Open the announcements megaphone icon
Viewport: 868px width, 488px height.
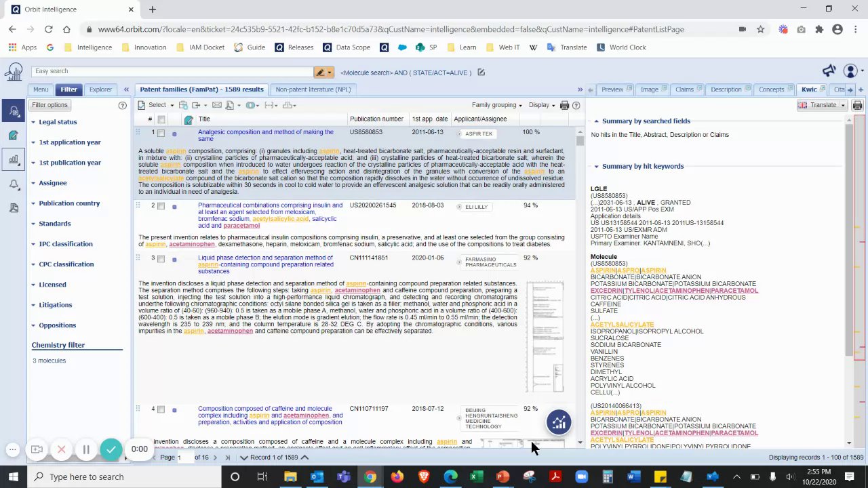(x=829, y=71)
